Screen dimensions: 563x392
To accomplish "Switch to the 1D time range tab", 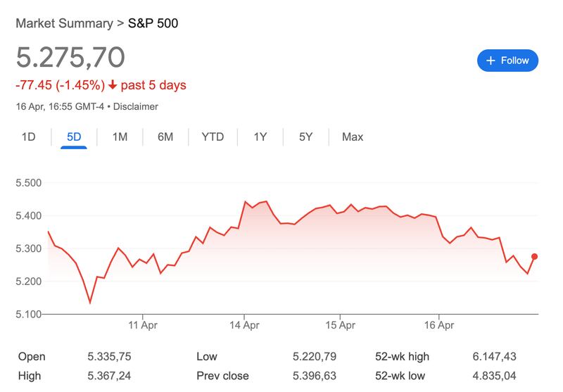I will click(x=28, y=137).
